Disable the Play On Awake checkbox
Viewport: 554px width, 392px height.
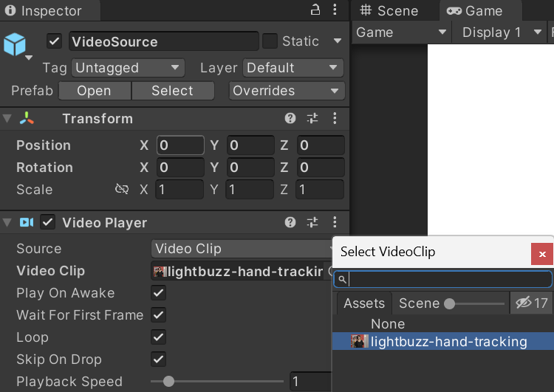pos(158,293)
